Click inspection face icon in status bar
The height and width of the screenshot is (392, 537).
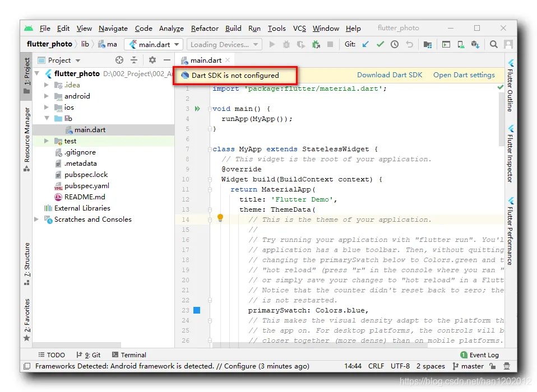pyautogui.click(x=507, y=366)
